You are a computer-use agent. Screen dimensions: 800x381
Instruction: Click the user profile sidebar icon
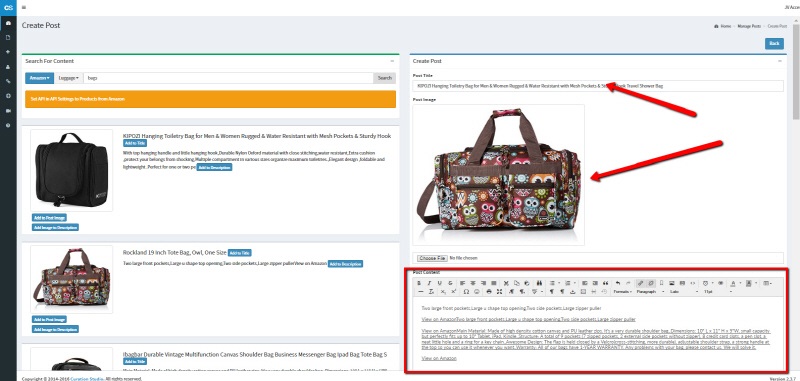[x=8, y=67]
